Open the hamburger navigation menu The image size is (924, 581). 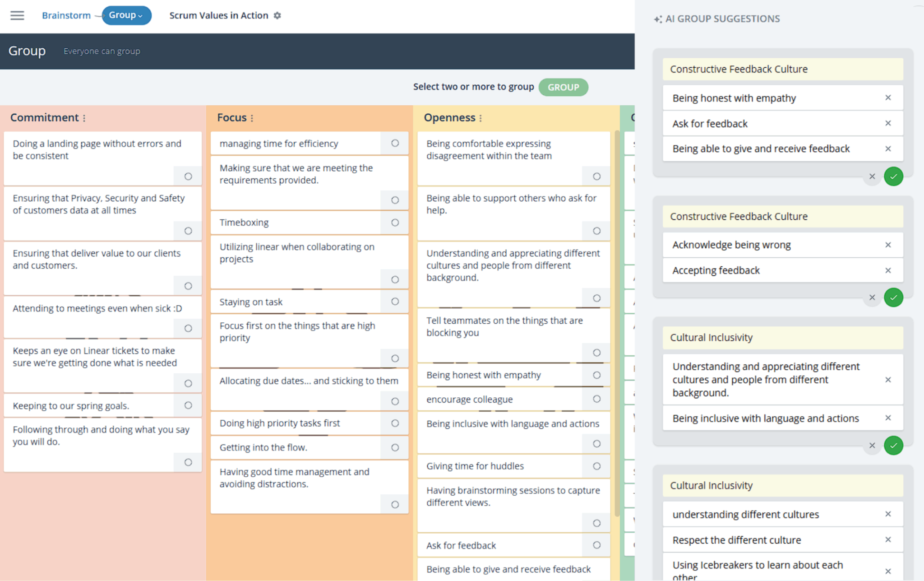(17, 15)
